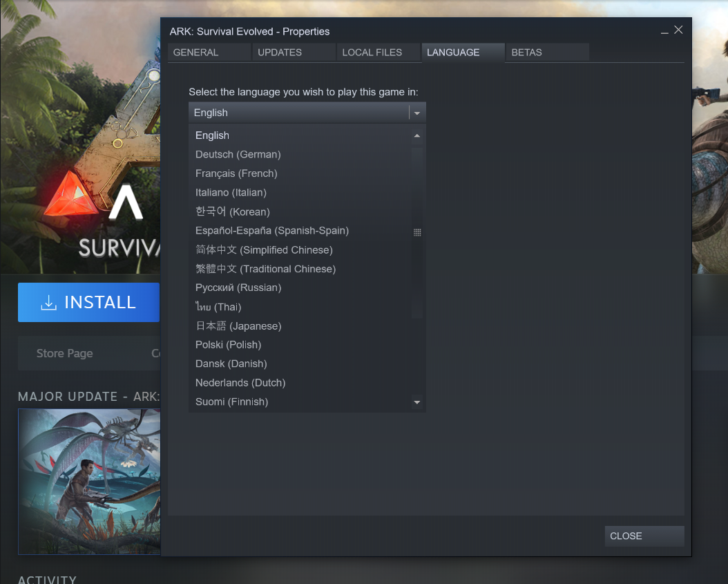The height and width of the screenshot is (584, 728).
Task: Select 日本語 (Japanese) from the list
Action: [x=238, y=326]
